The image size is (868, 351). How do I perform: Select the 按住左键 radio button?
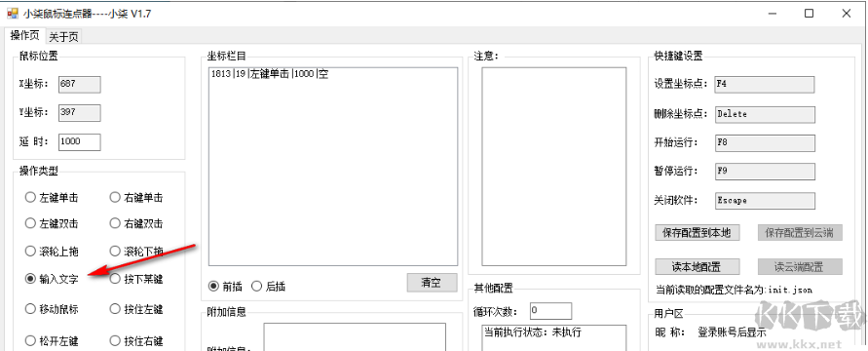(136, 309)
